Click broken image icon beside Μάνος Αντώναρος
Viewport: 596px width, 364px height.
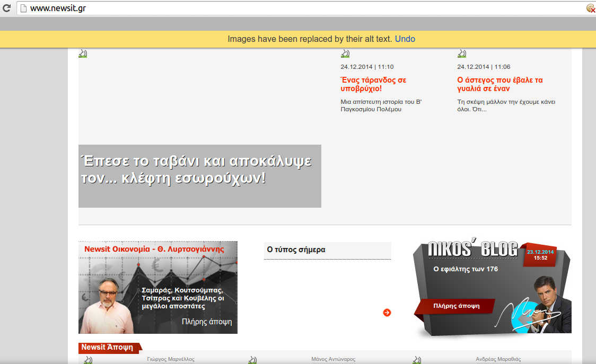[252, 360]
